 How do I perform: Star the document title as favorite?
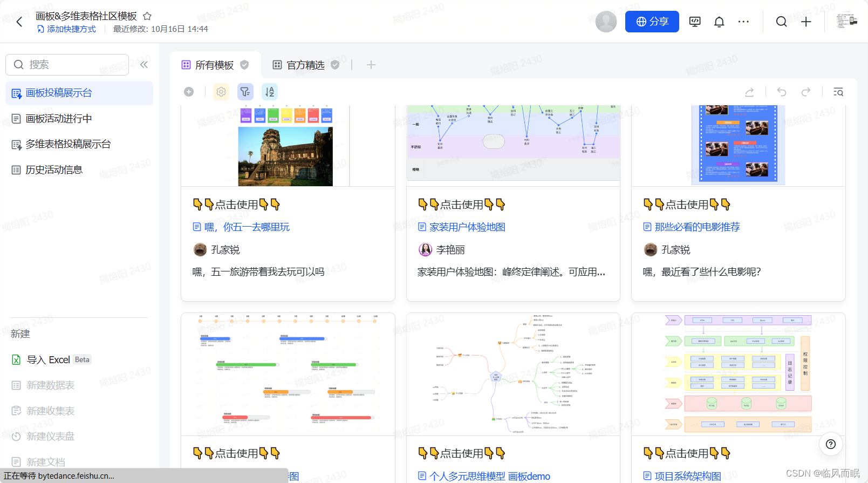[147, 16]
